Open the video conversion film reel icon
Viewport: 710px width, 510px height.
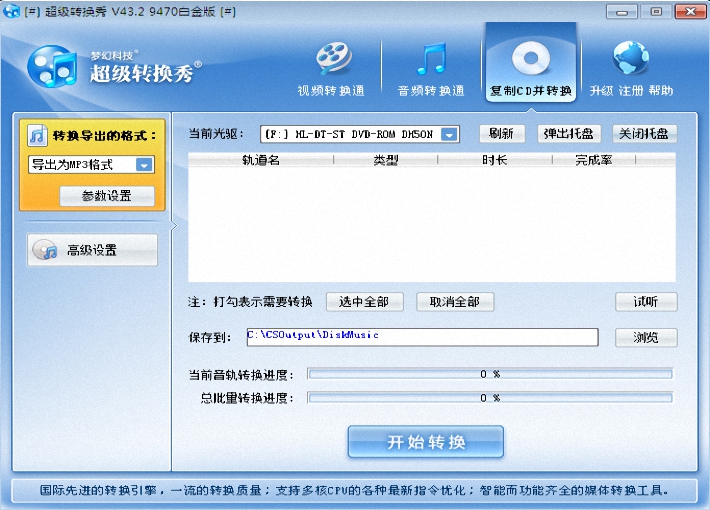tap(333, 59)
